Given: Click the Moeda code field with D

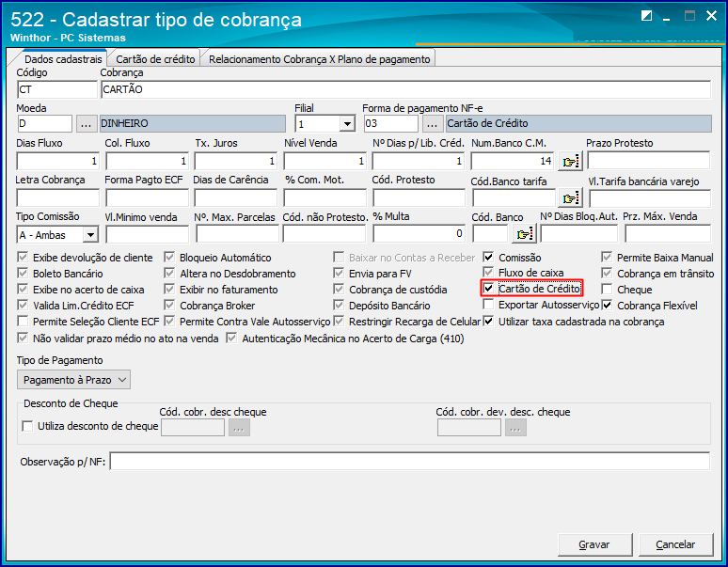Looking at the screenshot, I should click(x=44, y=124).
